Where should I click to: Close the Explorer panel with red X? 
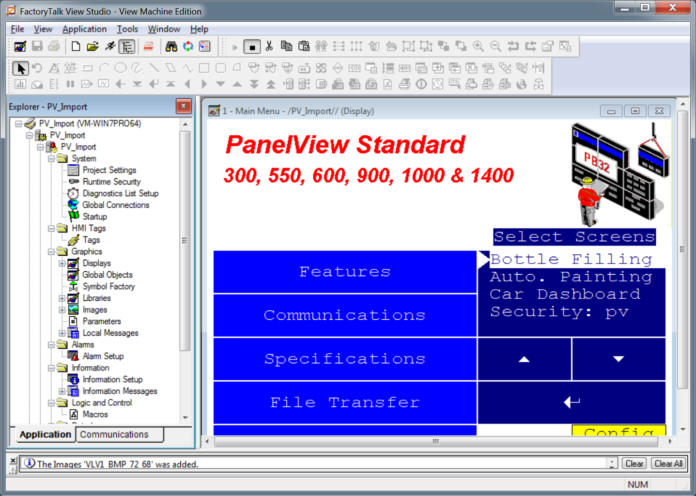tap(183, 106)
